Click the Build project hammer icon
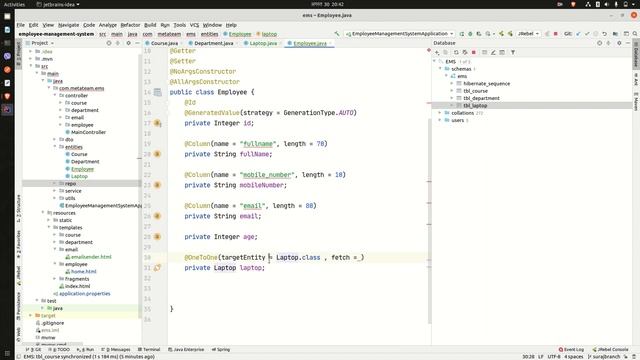 (x=337, y=34)
